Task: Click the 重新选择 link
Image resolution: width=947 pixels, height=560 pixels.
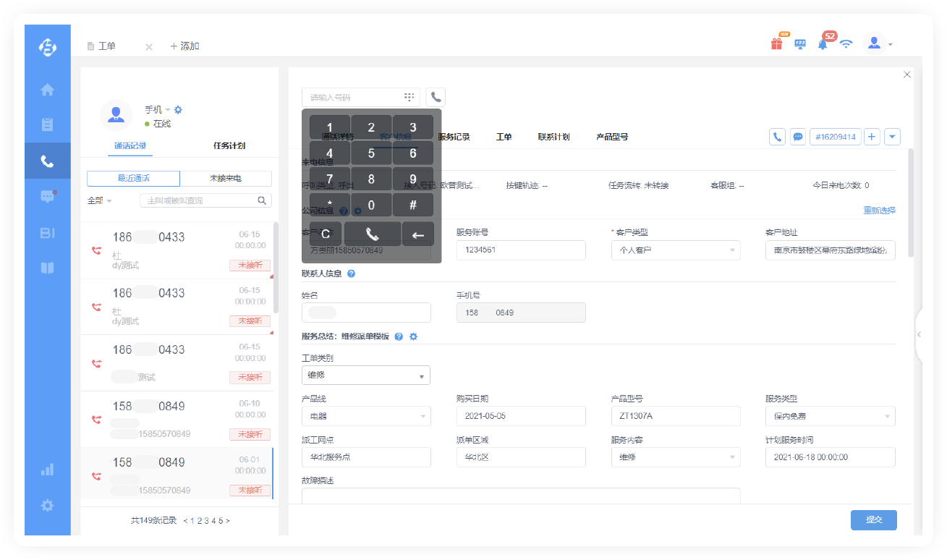Action: [x=879, y=211]
